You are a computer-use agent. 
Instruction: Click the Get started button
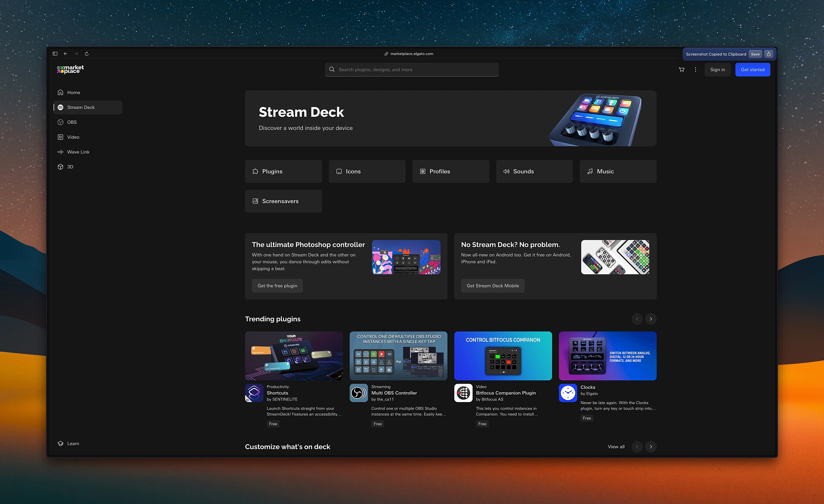pos(752,70)
